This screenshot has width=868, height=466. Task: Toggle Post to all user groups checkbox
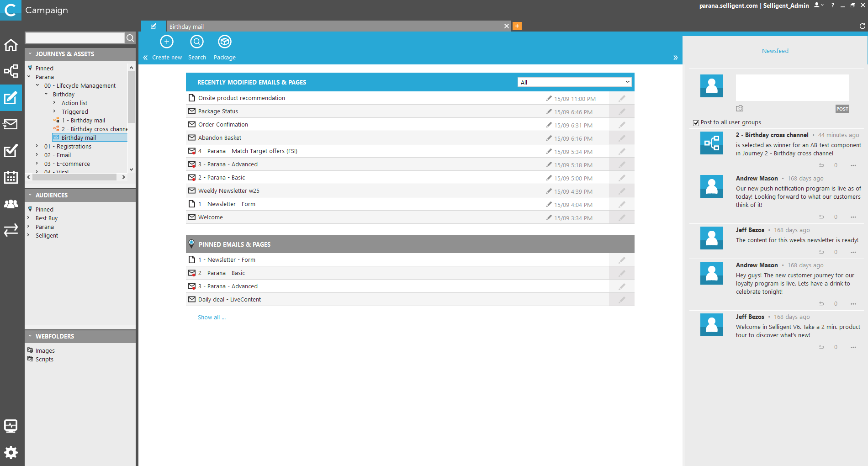tap(696, 123)
